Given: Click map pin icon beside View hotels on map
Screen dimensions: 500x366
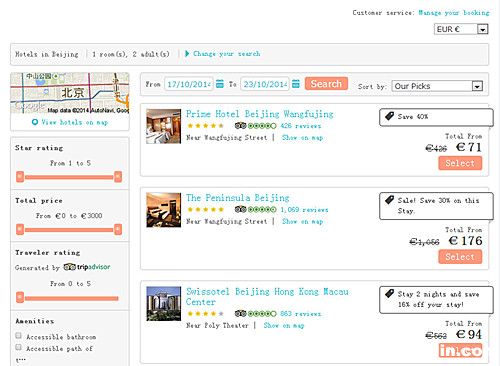Looking at the screenshot, I should 35,122.
